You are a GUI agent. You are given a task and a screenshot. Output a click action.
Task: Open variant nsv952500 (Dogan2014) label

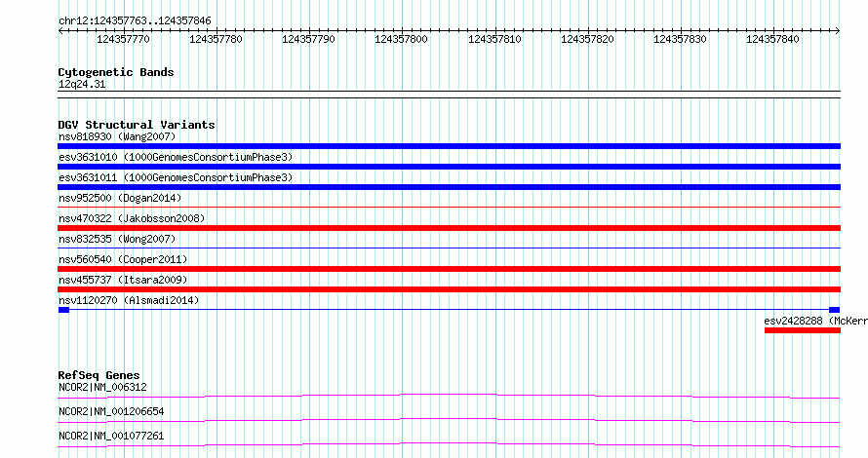point(120,198)
